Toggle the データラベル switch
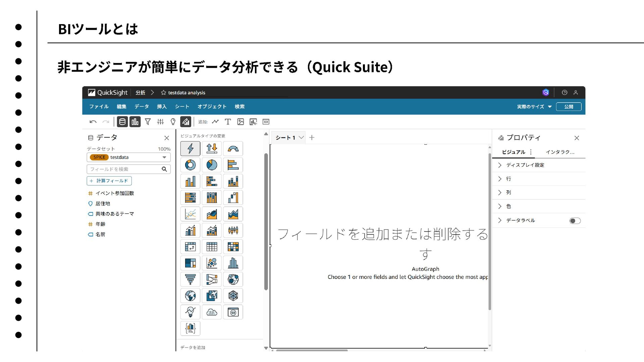 click(x=575, y=221)
